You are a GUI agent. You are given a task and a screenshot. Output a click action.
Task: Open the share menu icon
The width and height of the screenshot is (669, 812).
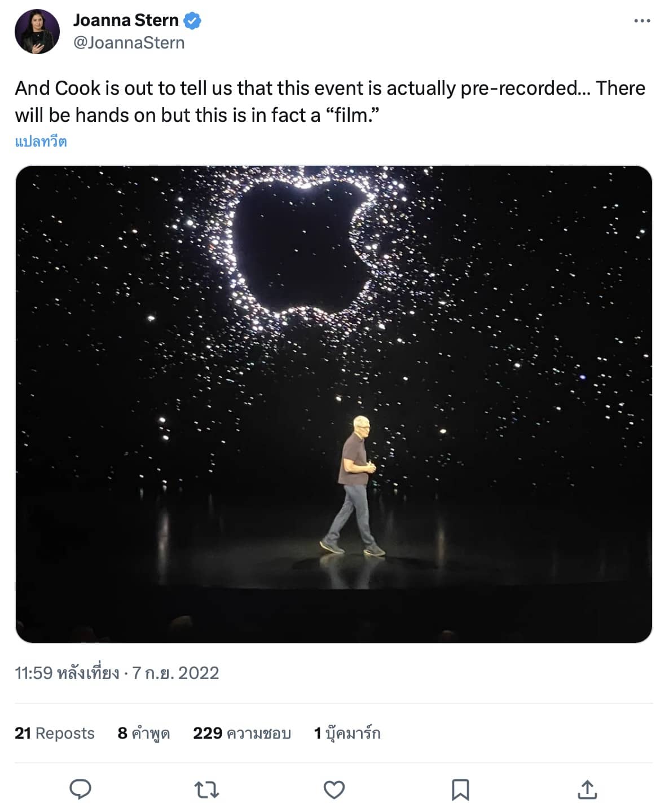coord(587,789)
